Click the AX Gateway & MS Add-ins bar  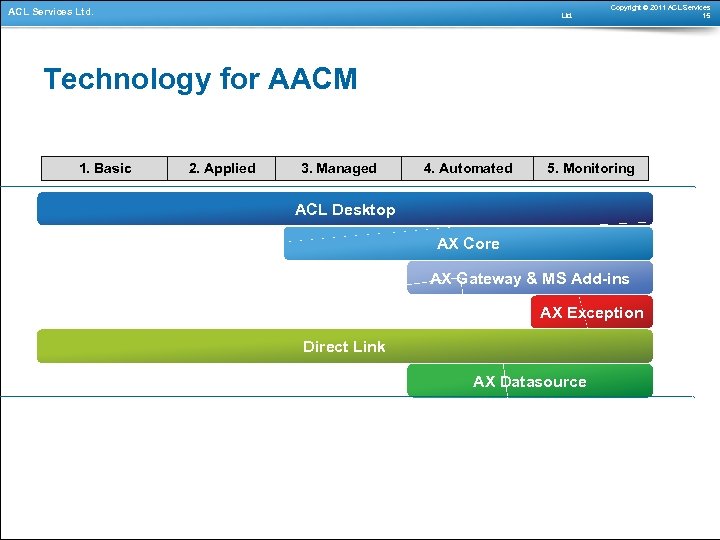530,278
